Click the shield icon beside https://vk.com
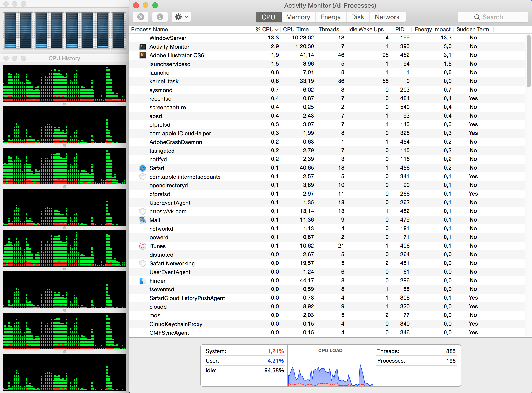 (x=143, y=211)
